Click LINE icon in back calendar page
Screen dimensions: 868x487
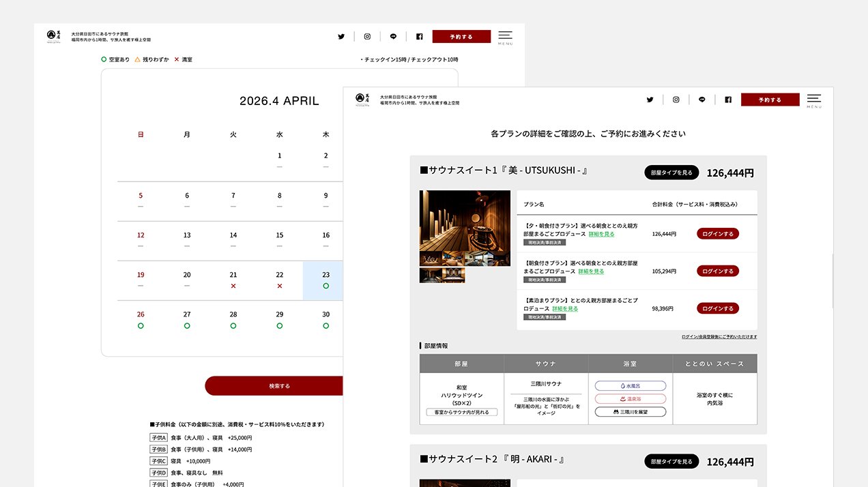click(393, 37)
